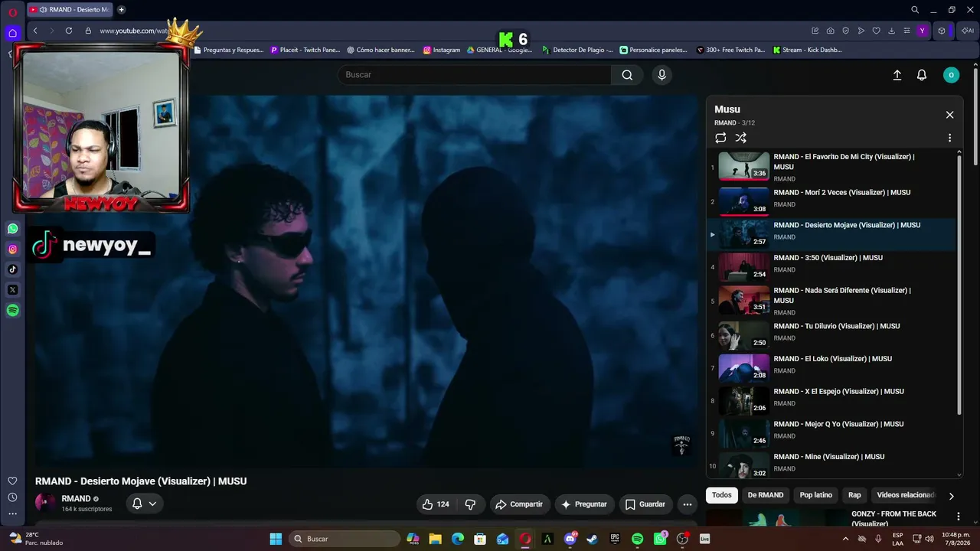Select the Pop latino filter chip
The width and height of the screenshot is (980, 551).
(x=816, y=495)
